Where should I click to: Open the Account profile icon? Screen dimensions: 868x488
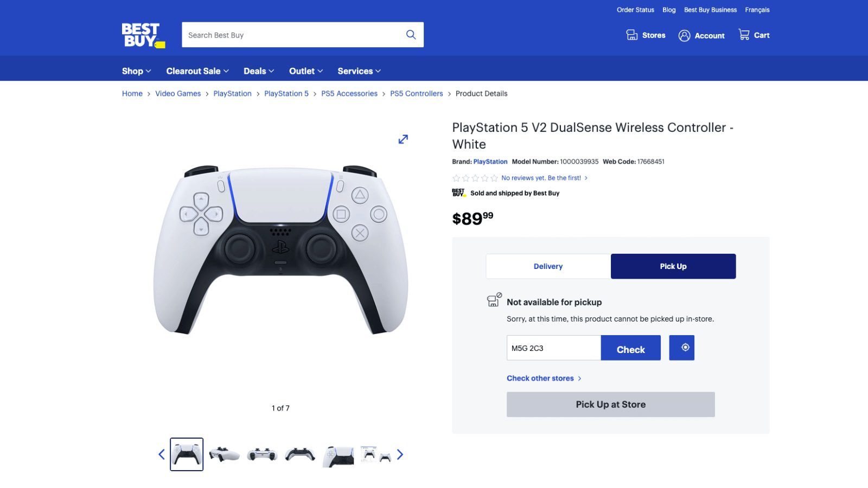pos(684,36)
